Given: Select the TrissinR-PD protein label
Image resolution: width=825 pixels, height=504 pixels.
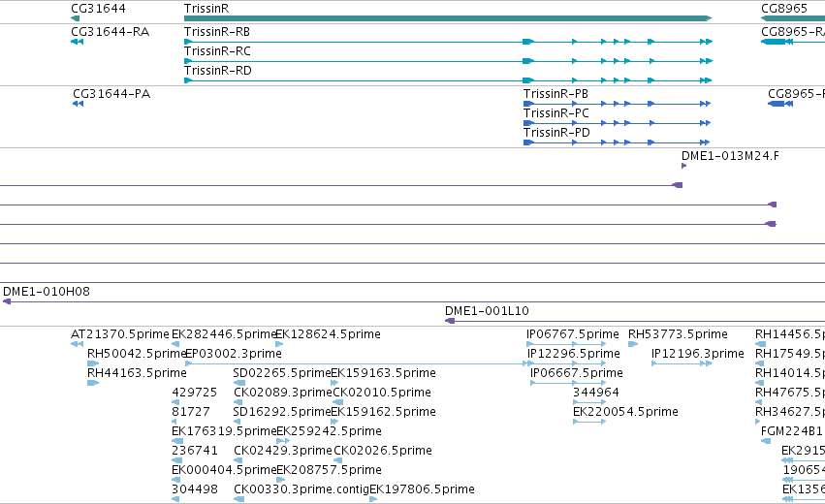Looking at the screenshot, I should (556, 133).
